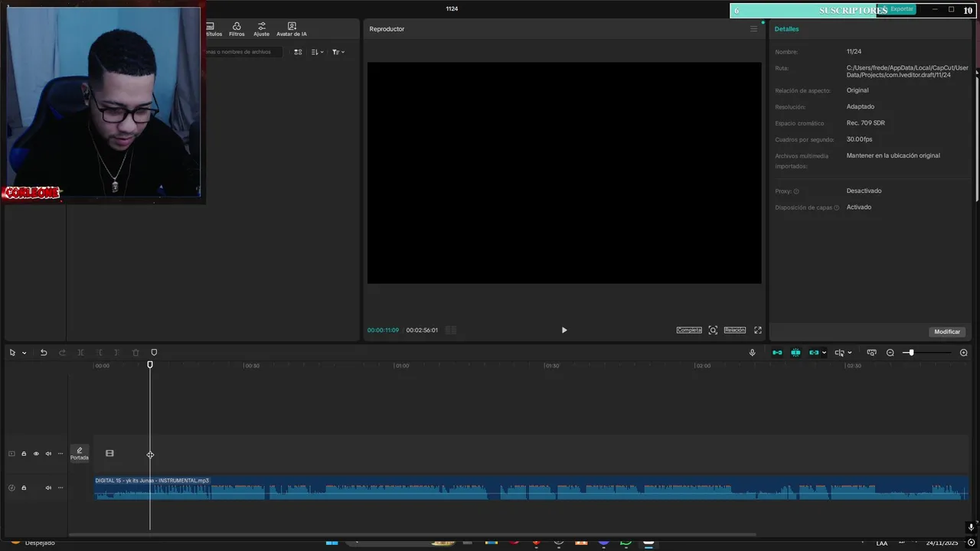Open main video track more options

pyautogui.click(x=60, y=454)
